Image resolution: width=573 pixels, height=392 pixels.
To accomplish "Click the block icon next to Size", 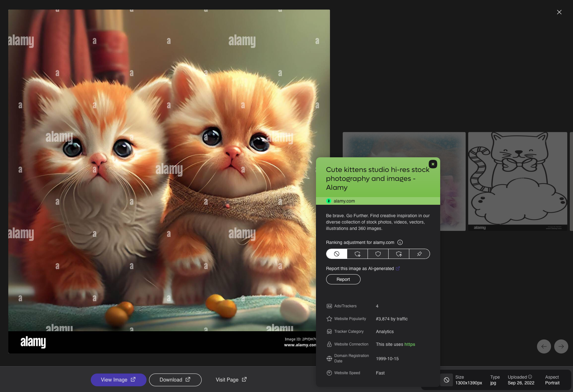I will pyautogui.click(x=447, y=380).
